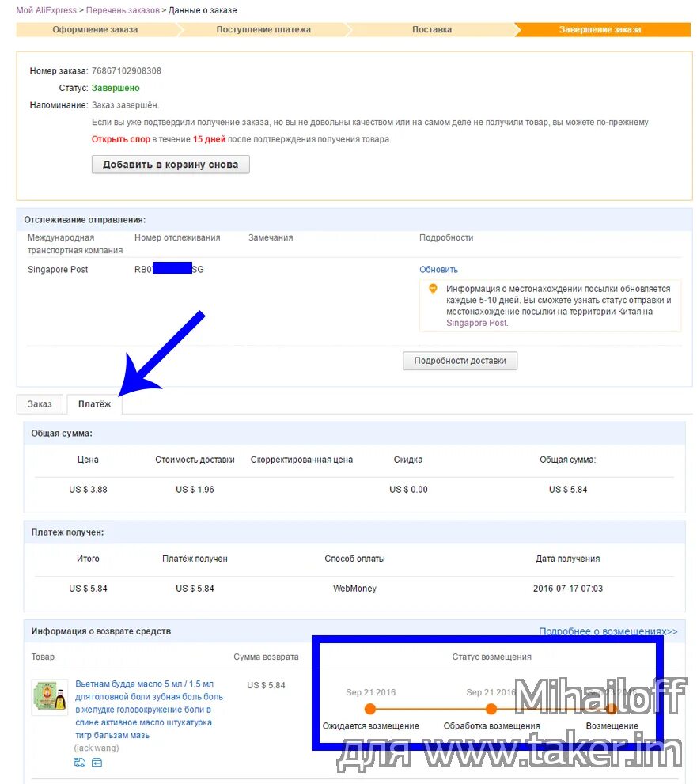Screen dimensions: 697x784
Task: Click the price value US $ 3.88
Action: 88,490
